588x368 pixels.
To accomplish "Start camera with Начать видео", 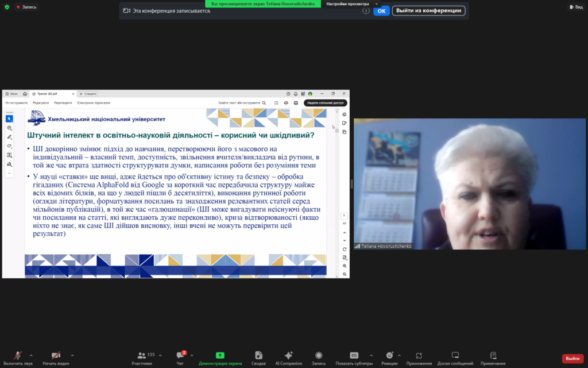I will tap(56, 356).
